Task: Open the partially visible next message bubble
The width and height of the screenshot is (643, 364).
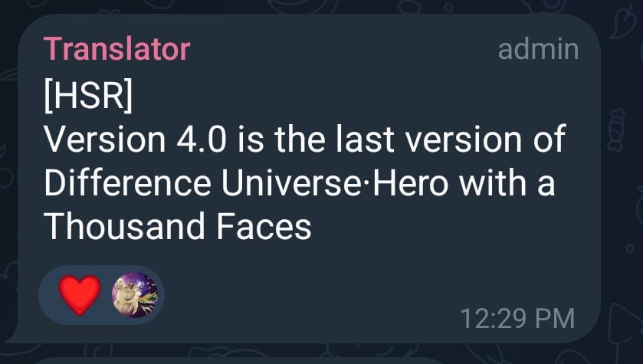Action: coord(238,361)
